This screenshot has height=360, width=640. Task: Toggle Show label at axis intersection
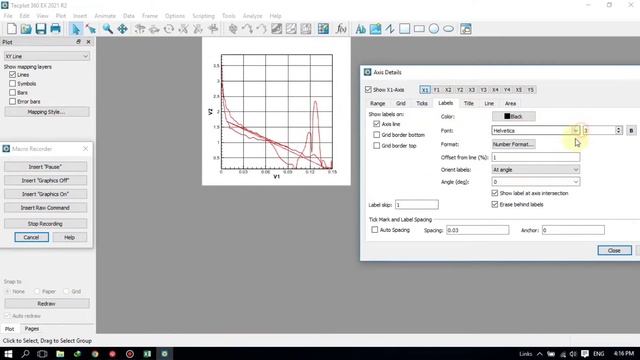495,193
